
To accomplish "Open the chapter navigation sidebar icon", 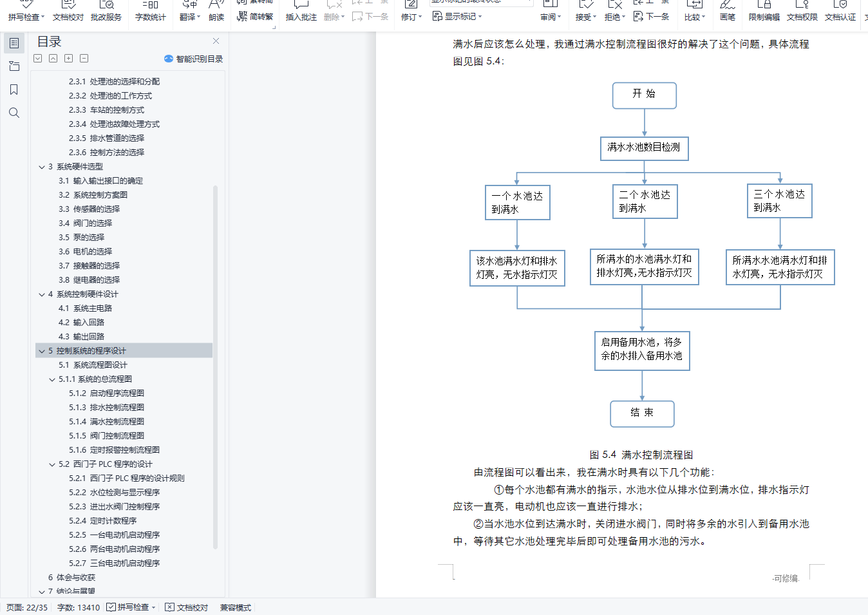I will coord(14,66).
